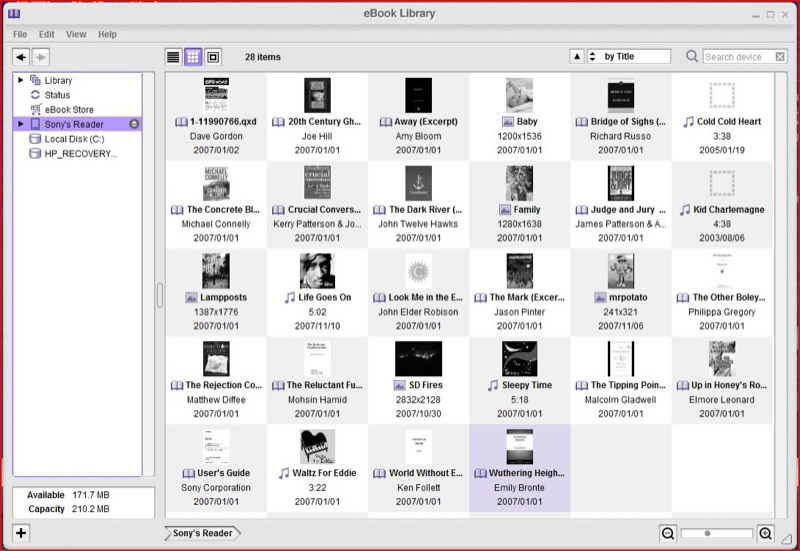Viewport: 800px width, 551px height.
Task: Click the eBook Library app icon in title bar
Action: (14, 14)
